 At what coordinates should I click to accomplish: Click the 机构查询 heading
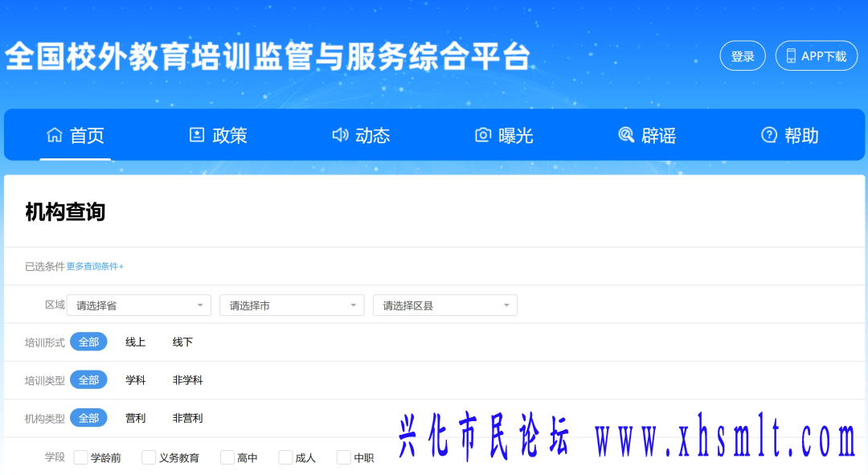tap(65, 211)
